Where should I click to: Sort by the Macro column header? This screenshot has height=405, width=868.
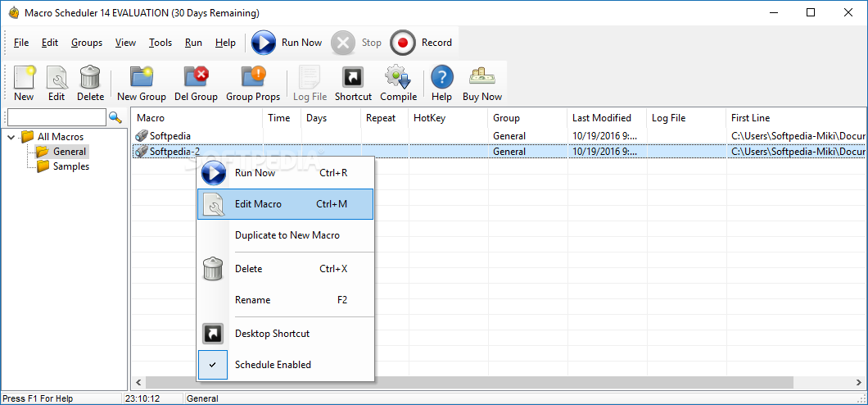tap(197, 118)
